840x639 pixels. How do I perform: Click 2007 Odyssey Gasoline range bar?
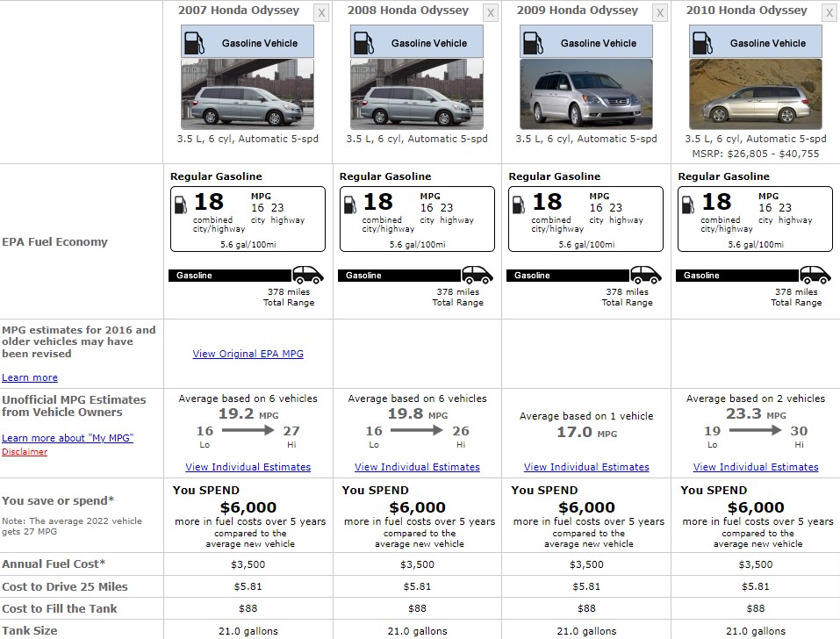click(x=230, y=276)
